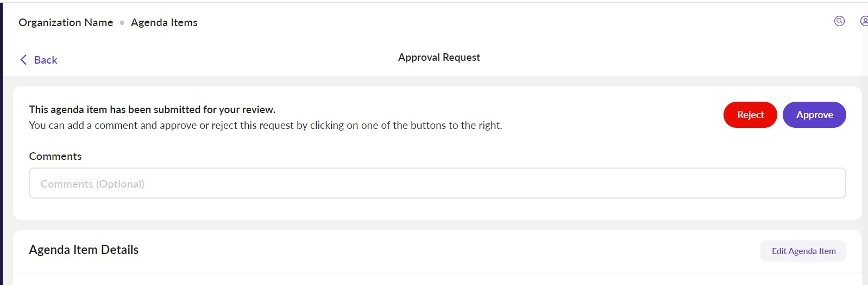Image resolution: width=868 pixels, height=285 pixels.
Task: Click the bold submitted-for-review message
Action: tap(152, 109)
